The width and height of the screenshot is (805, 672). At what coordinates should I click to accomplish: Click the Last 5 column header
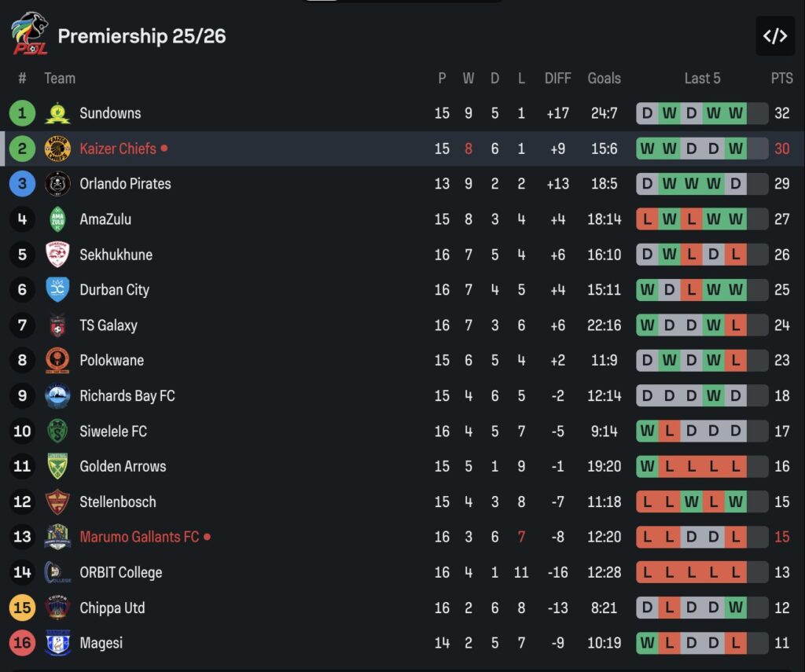[x=702, y=79]
